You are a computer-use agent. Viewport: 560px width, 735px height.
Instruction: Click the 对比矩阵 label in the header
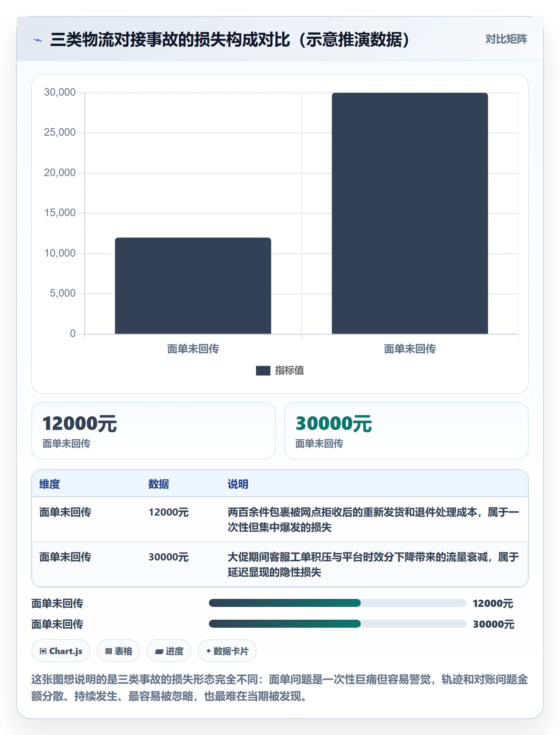tap(506, 39)
